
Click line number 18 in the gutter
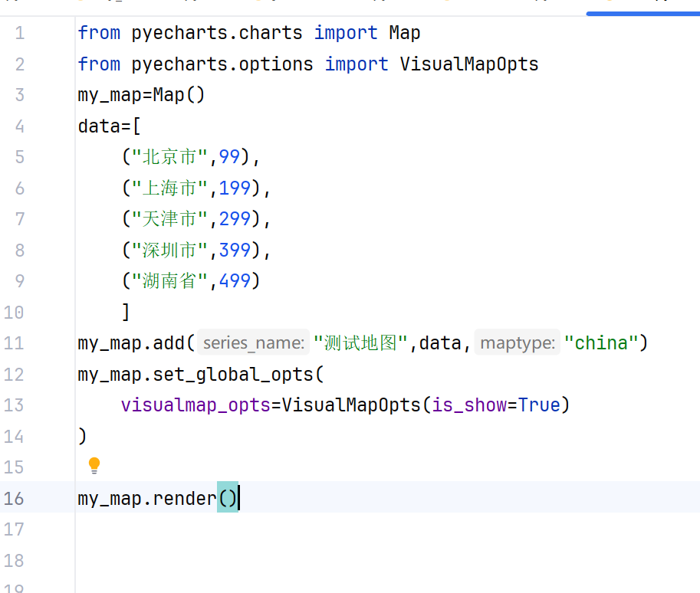[14, 560]
